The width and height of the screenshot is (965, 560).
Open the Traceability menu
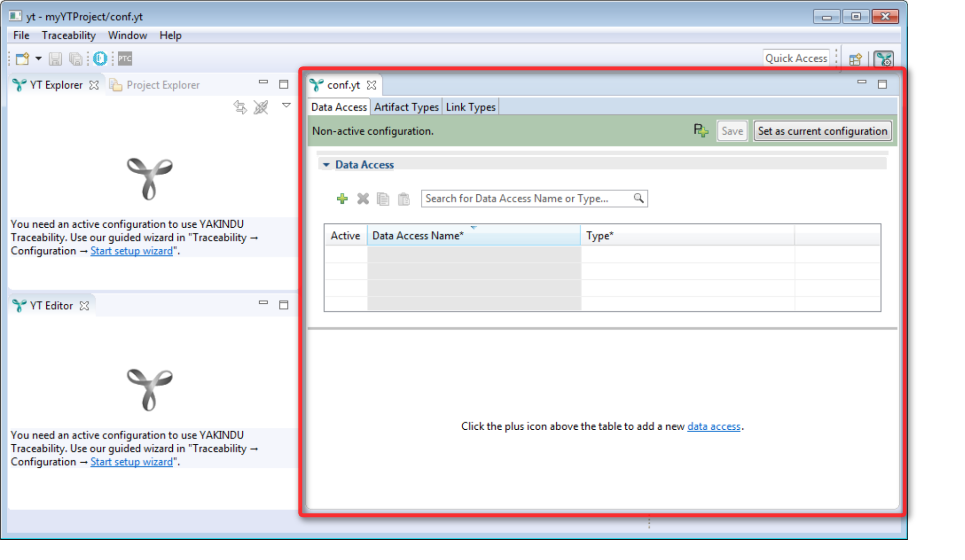[68, 35]
